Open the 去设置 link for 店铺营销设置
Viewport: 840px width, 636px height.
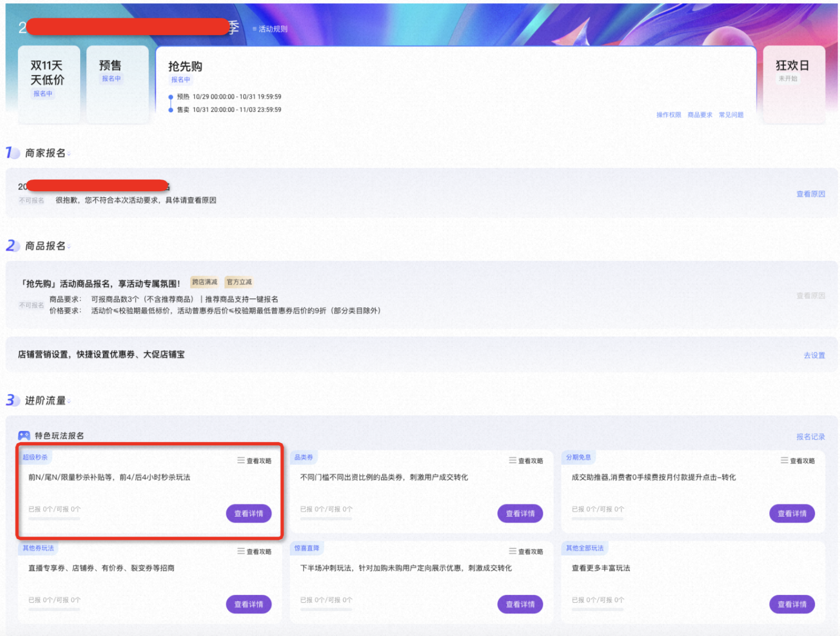(x=814, y=355)
